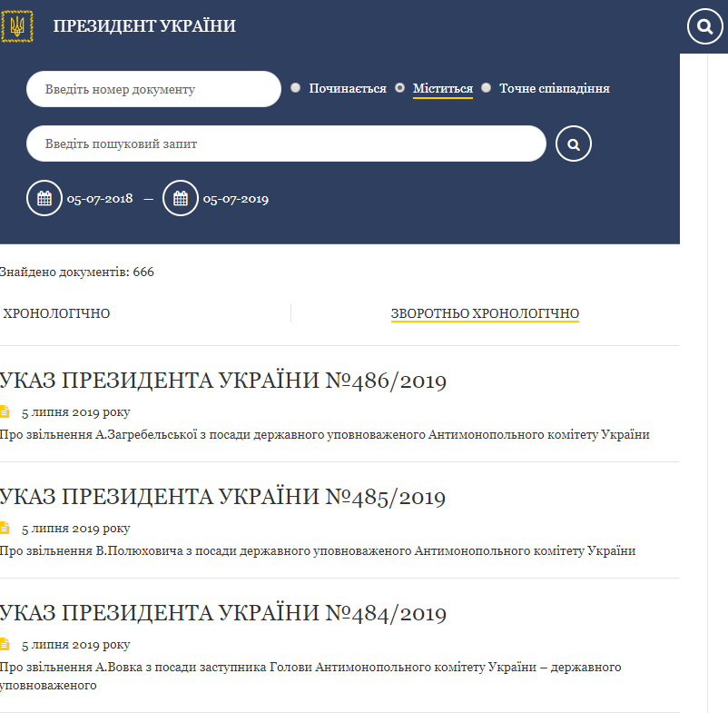Click document icon next to decree №485/2019
This screenshot has height=713, width=728.
(x=5, y=528)
